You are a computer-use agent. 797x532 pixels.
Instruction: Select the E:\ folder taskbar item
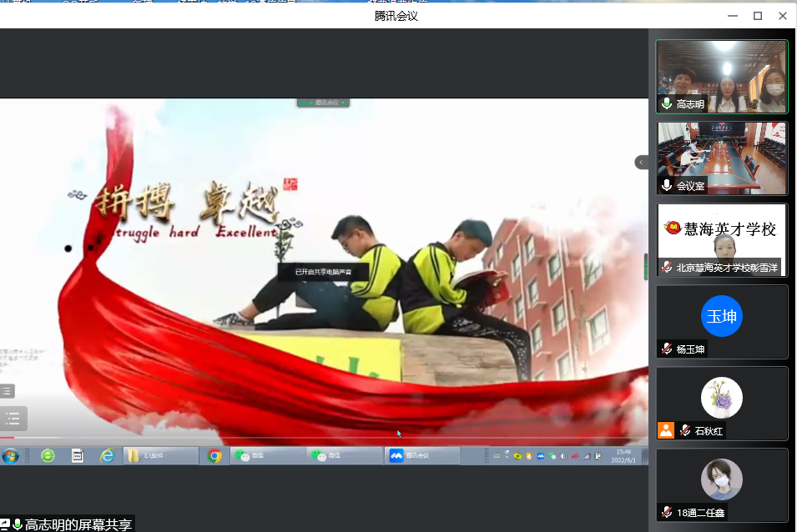[x=161, y=455]
